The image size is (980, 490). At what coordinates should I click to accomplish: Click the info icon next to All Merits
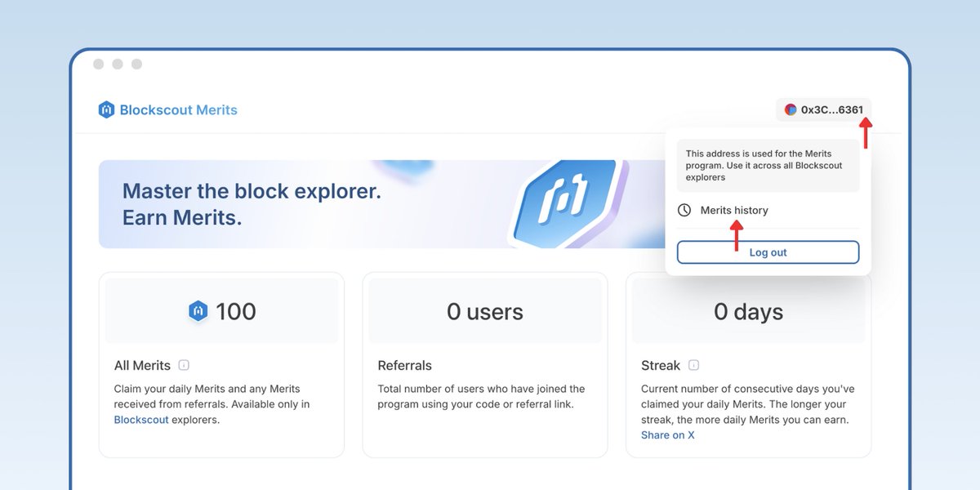coord(184,365)
